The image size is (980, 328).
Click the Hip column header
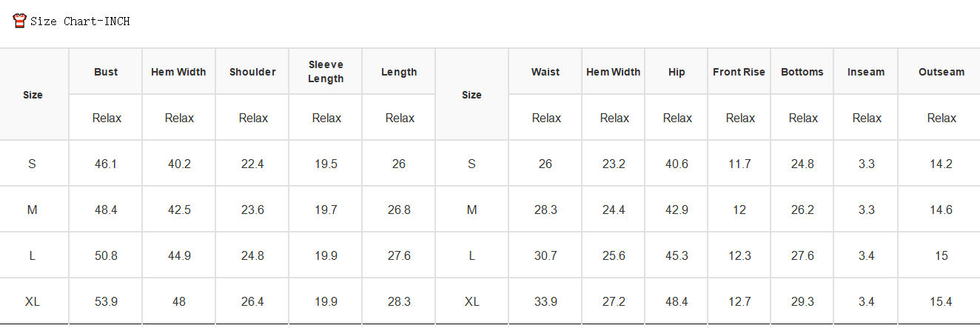pyautogui.click(x=677, y=72)
